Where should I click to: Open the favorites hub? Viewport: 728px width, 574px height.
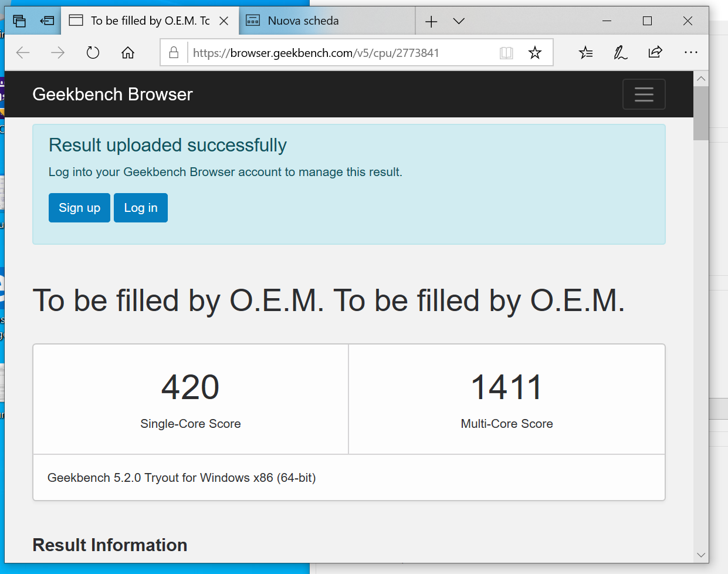pos(585,53)
